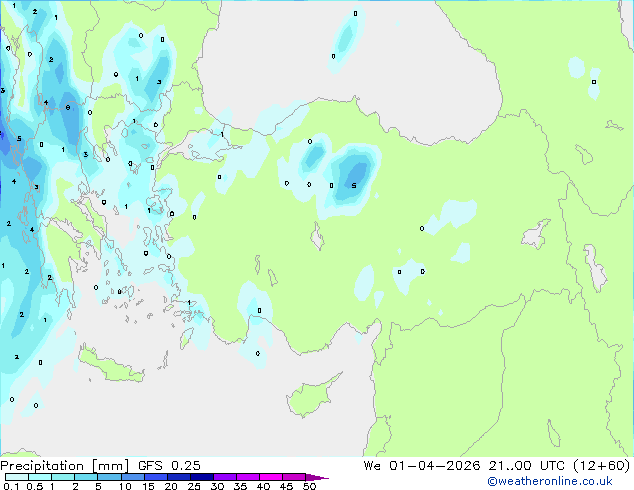Viewport: 634px width, 490px height.
Task: Click the 35 legend scale label
Action: (240, 486)
